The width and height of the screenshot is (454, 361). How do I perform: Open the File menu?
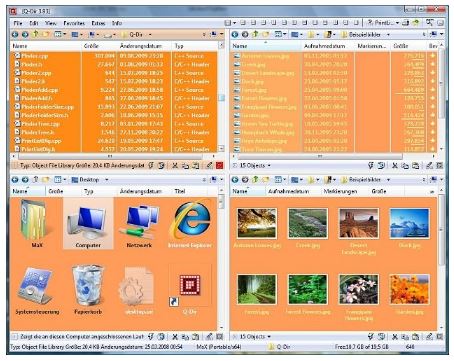18,23
